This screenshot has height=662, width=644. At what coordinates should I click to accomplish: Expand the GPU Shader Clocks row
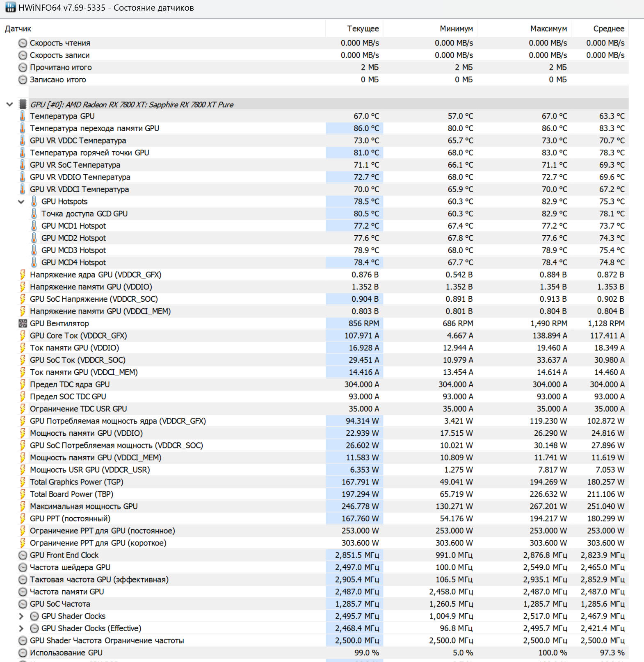[21, 616]
